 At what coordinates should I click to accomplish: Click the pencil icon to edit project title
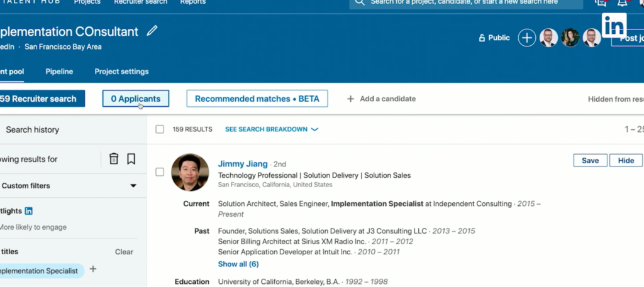click(x=152, y=31)
